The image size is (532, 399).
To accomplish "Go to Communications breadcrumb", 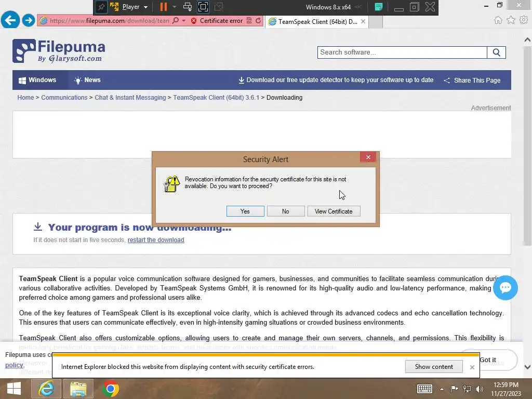I will [x=64, y=97].
